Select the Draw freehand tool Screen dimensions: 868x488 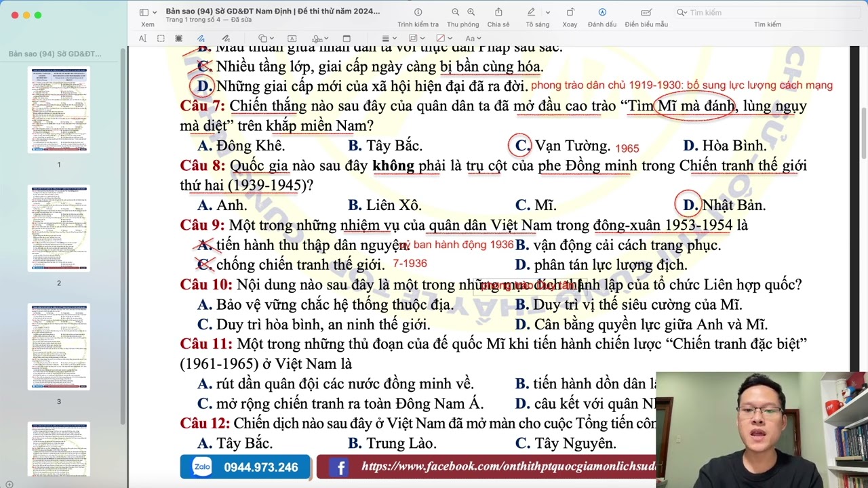[226, 39]
